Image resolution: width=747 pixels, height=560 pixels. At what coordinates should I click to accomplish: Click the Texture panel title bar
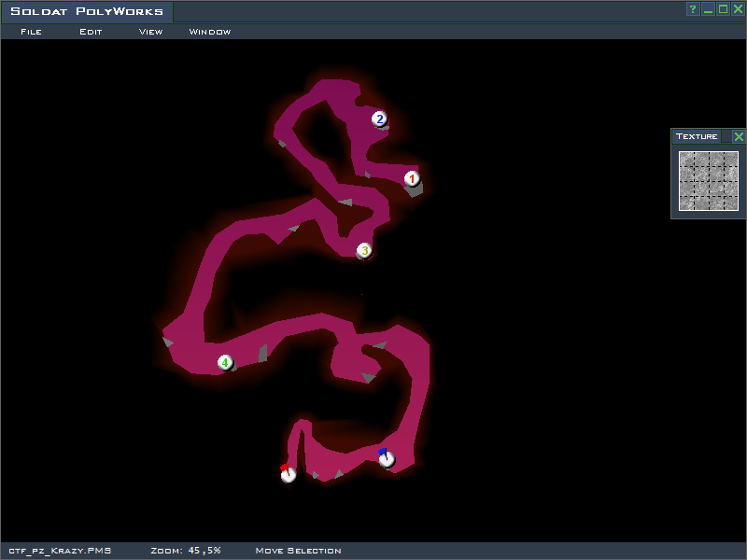697,136
